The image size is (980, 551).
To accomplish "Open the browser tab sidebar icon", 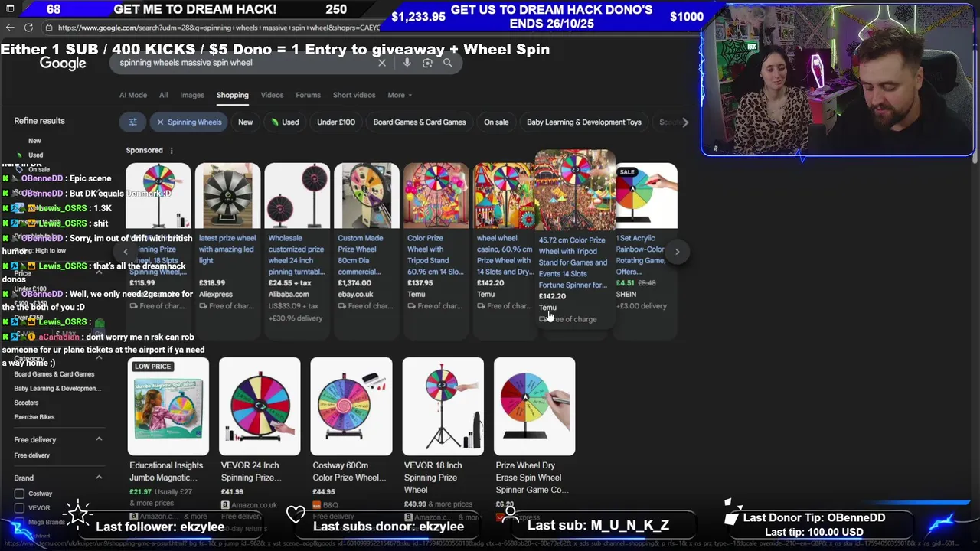I will pyautogui.click(x=10, y=9).
